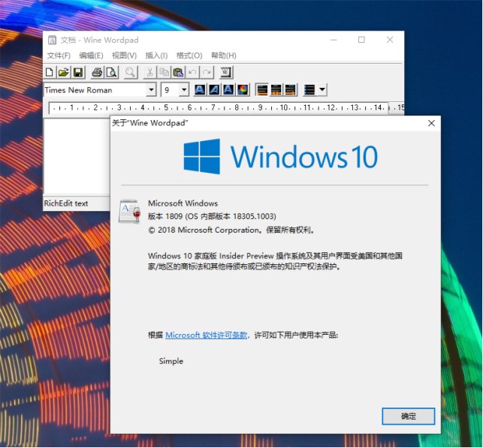
Task: Click the 确定 button in About dialog
Action: (409, 416)
